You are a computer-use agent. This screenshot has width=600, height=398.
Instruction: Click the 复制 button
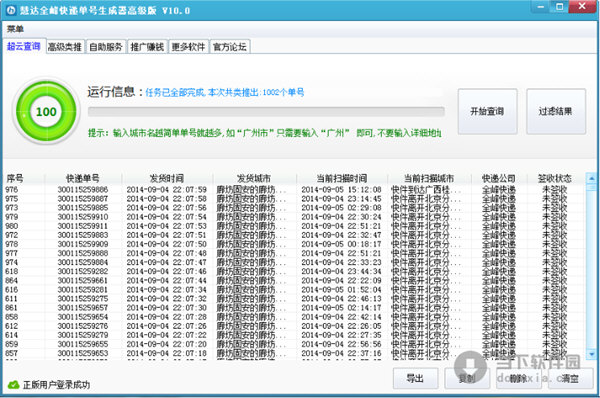click(467, 378)
